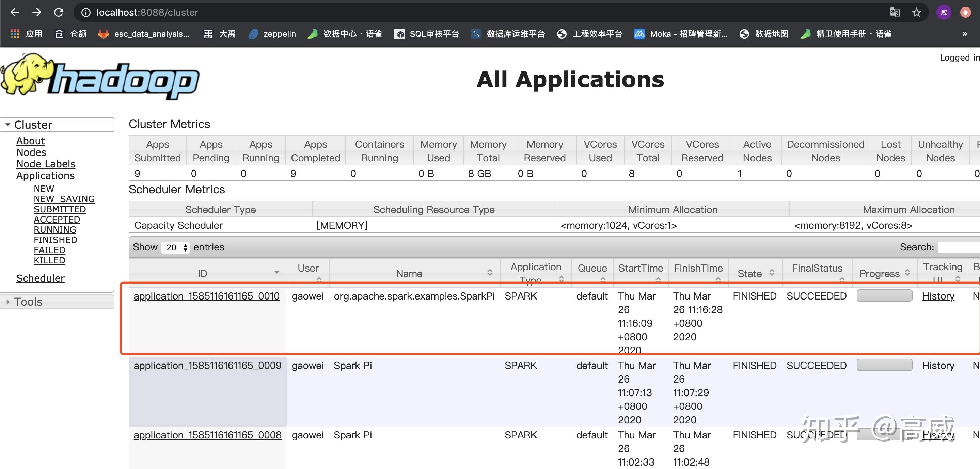Change the Show entries count dropdown

click(175, 248)
